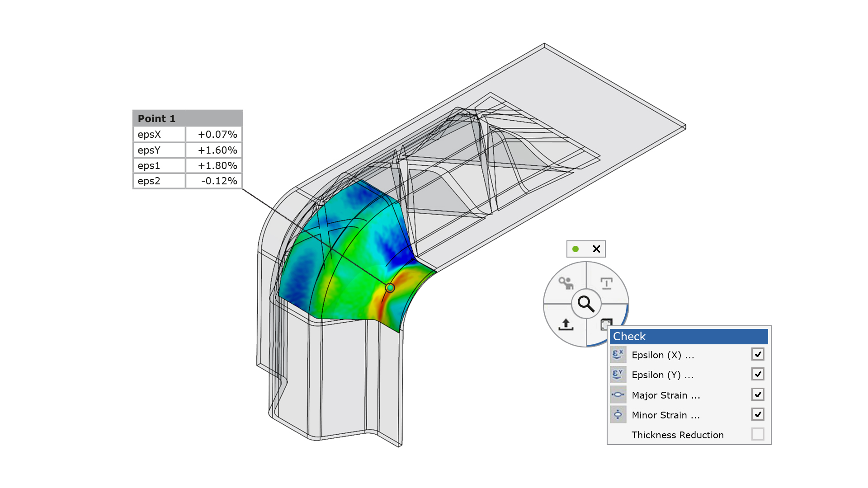Disable the Major Strain checkbox
This screenshot has width=868, height=488.
758,394
